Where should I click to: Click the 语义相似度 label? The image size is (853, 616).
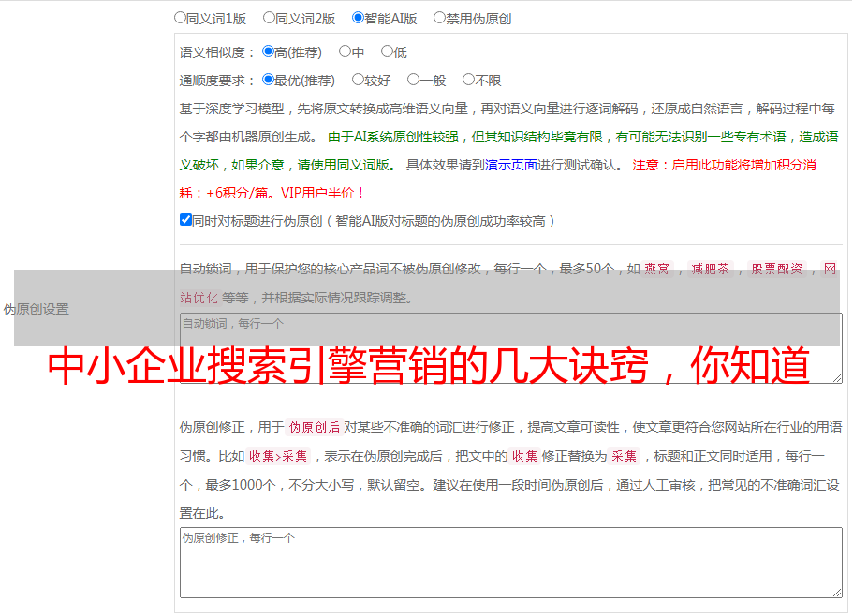pyautogui.click(x=217, y=52)
